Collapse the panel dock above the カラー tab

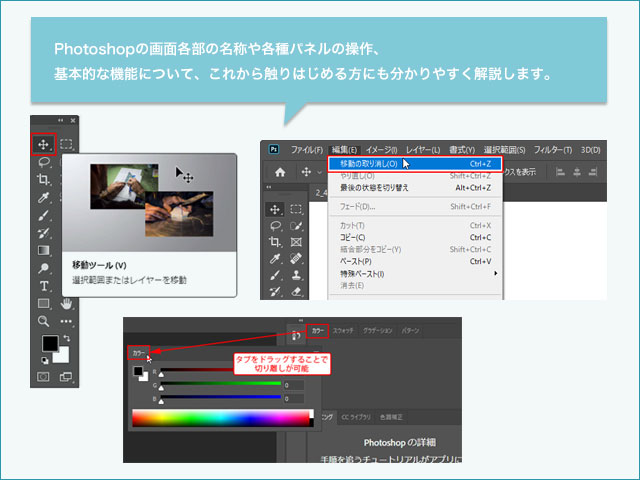[x=301, y=320]
